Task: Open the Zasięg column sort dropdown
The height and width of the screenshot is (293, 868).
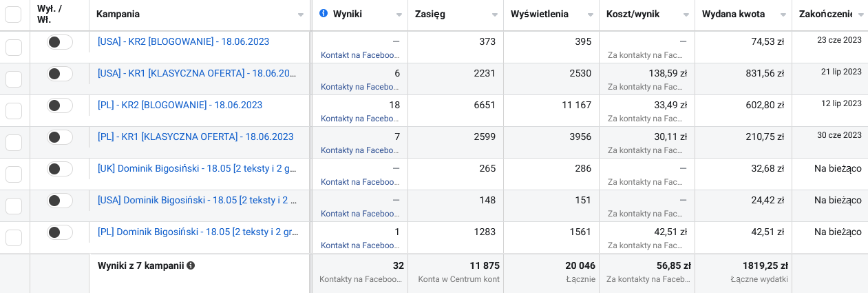Action: coord(495,14)
